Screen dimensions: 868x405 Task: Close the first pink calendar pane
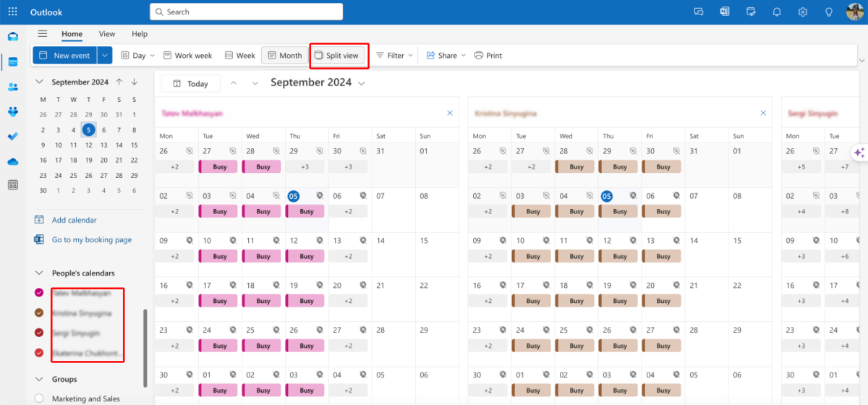449,114
